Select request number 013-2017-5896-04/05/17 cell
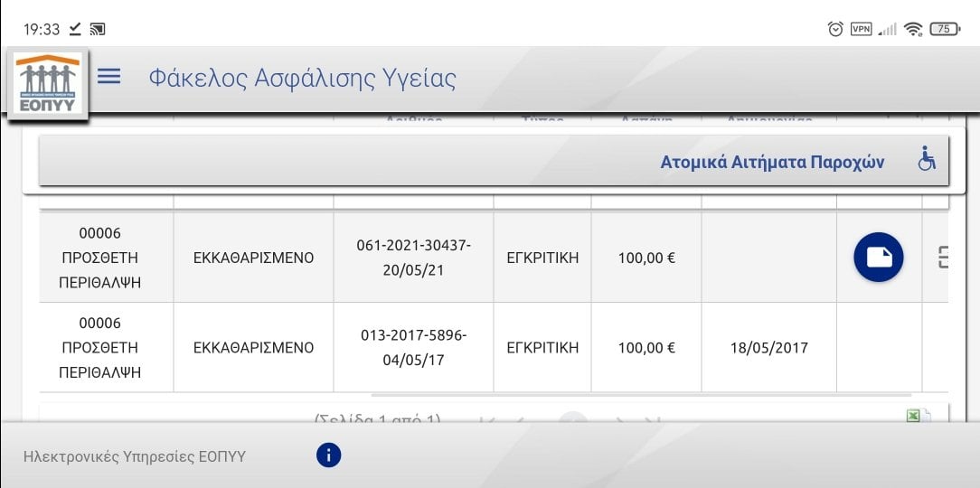980x488 pixels. pyautogui.click(x=414, y=348)
